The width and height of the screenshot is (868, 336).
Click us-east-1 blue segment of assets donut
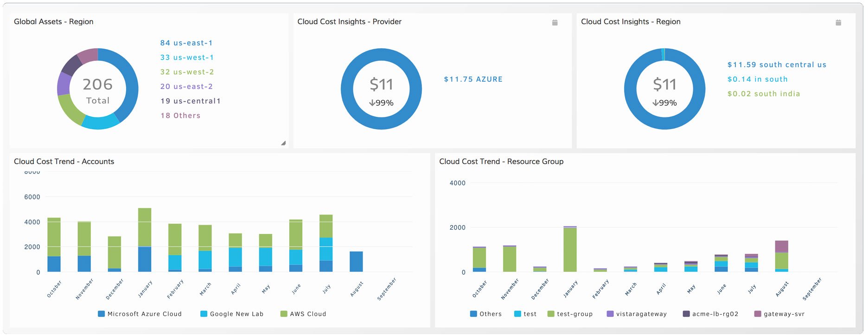pos(131,84)
